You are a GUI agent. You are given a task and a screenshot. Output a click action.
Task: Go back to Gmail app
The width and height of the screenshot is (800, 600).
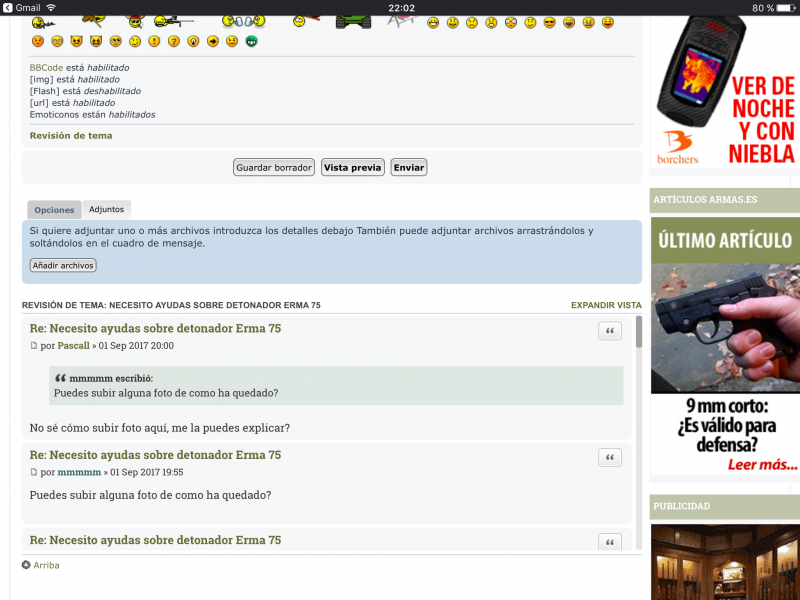point(24,7)
